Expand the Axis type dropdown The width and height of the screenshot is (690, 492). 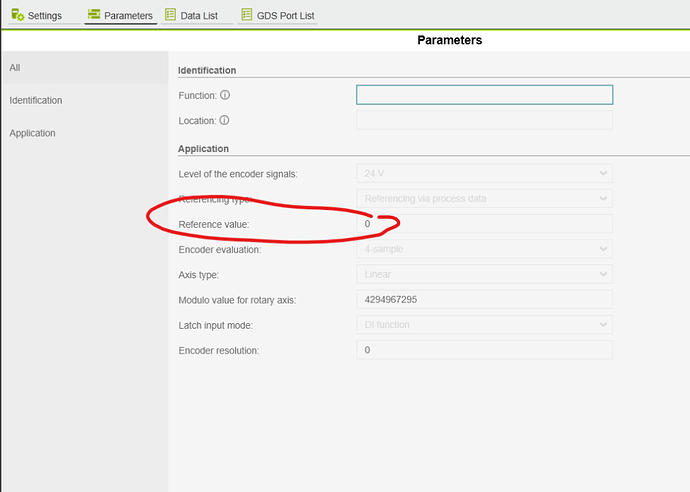[x=484, y=274]
